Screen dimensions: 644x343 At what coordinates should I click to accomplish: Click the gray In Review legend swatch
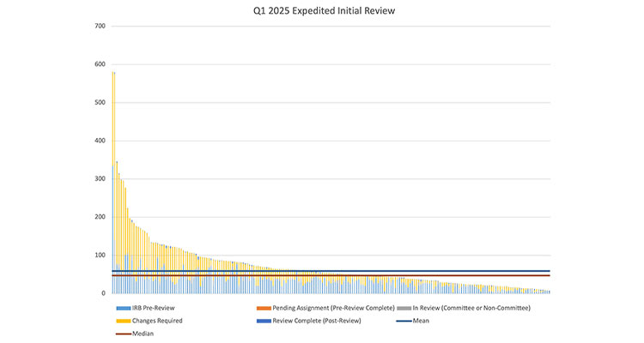pos(409,308)
